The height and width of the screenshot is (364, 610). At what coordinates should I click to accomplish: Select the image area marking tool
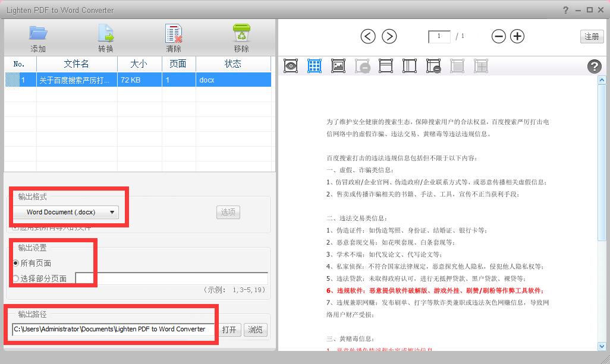click(x=338, y=66)
